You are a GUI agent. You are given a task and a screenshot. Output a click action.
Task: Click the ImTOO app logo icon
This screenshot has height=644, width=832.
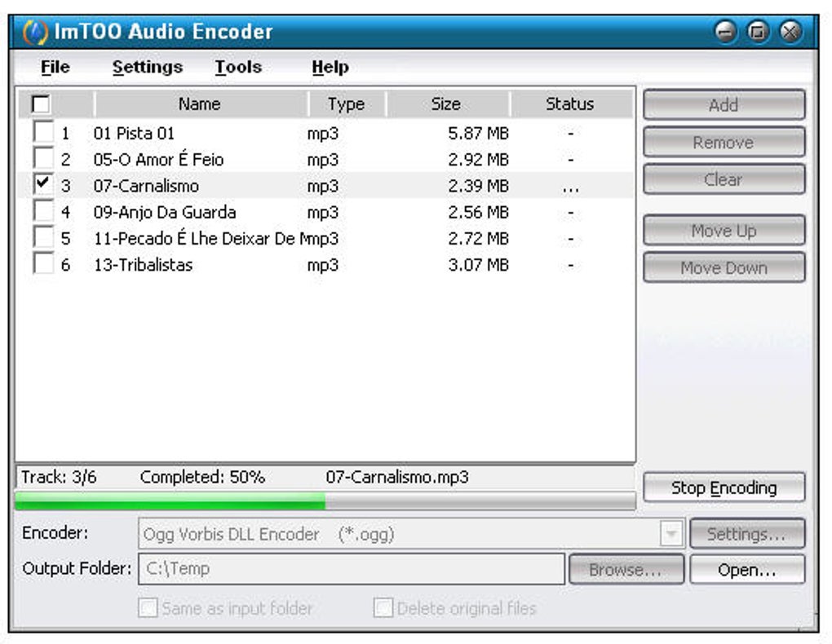tap(35, 32)
